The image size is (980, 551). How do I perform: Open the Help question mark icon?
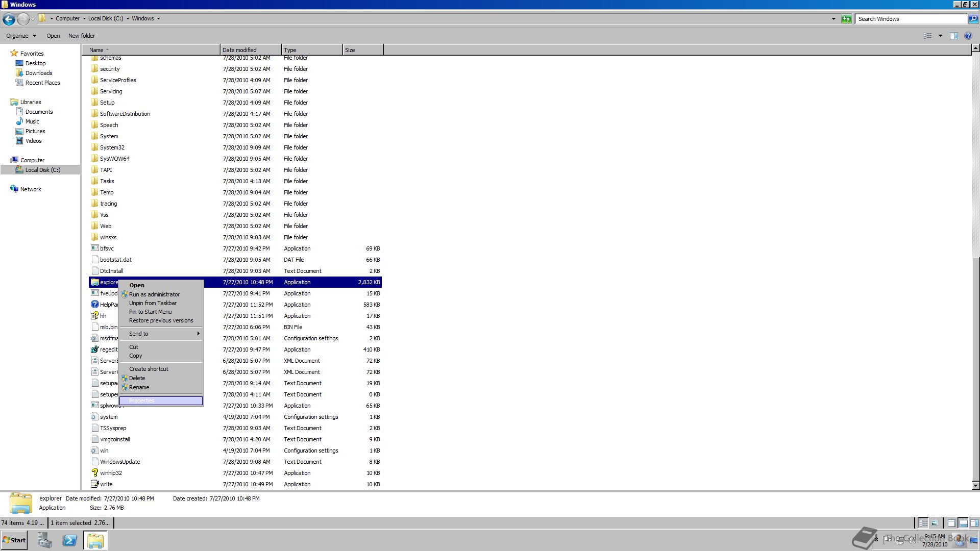pos(968,36)
